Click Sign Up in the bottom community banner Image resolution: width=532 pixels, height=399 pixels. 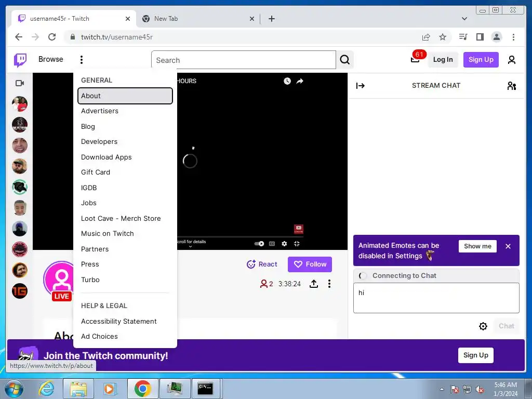476,355
